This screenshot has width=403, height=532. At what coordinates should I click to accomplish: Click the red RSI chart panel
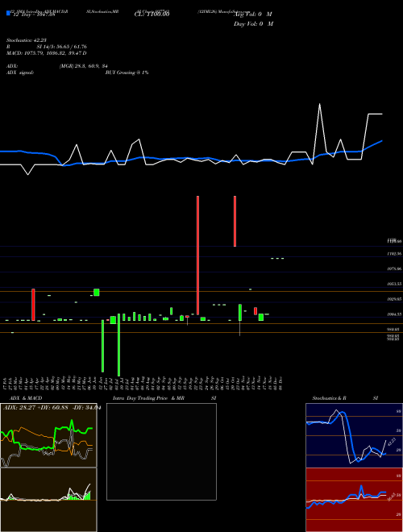coord(354,500)
